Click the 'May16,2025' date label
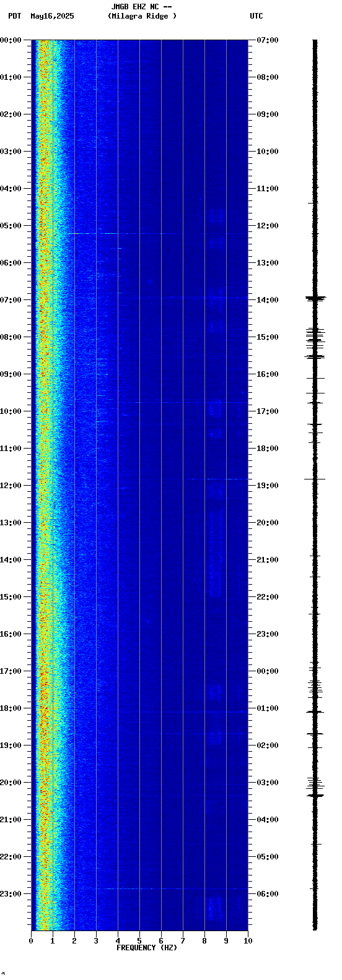Image resolution: width=342 pixels, height=980 pixels. coord(52,16)
